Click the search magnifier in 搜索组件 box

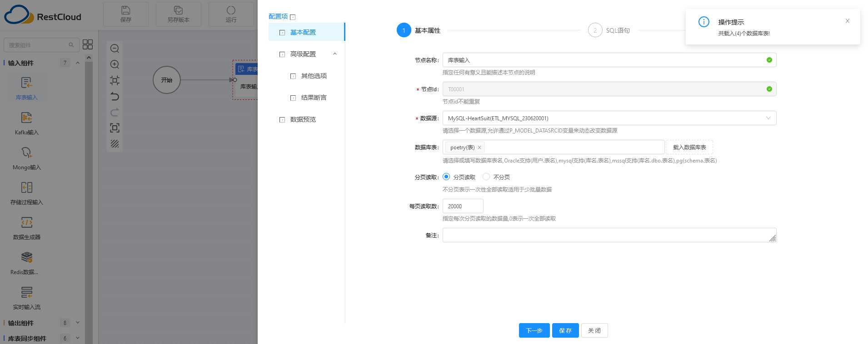pos(71,45)
